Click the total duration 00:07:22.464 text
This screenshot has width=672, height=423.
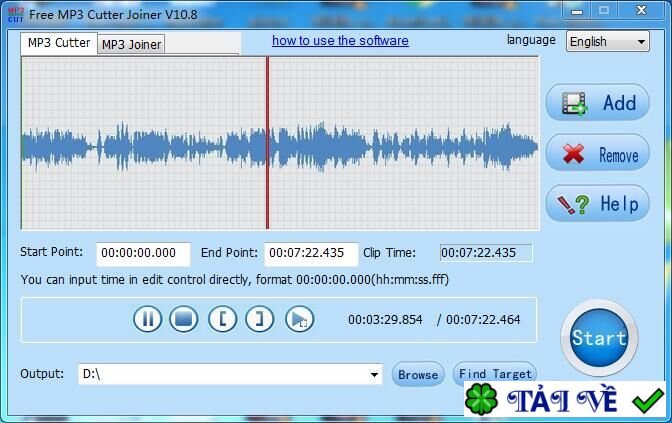[483, 319]
